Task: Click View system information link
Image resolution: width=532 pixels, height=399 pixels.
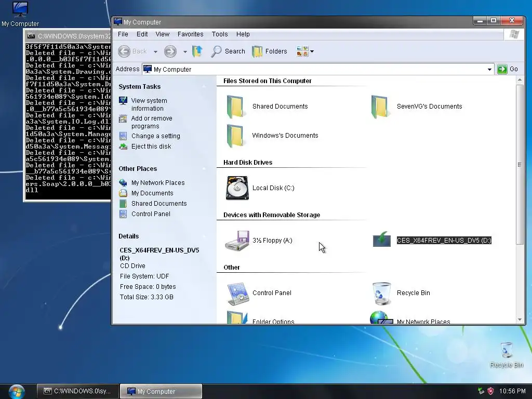Action: coord(149,104)
